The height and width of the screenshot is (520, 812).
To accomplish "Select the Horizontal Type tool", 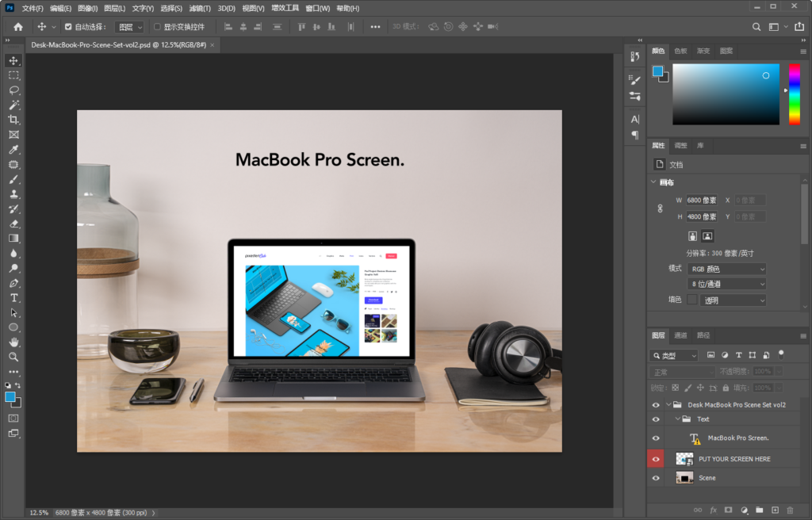I will (x=13, y=298).
